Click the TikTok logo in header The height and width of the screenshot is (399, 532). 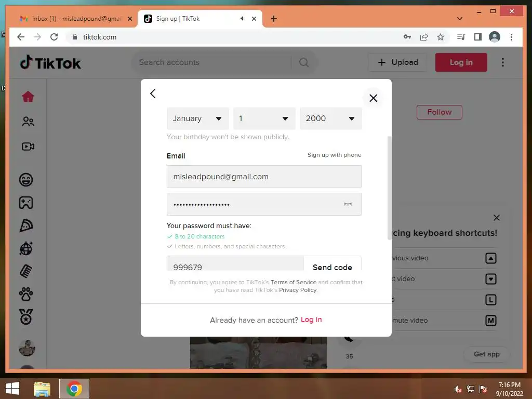(x=50, y=62)
